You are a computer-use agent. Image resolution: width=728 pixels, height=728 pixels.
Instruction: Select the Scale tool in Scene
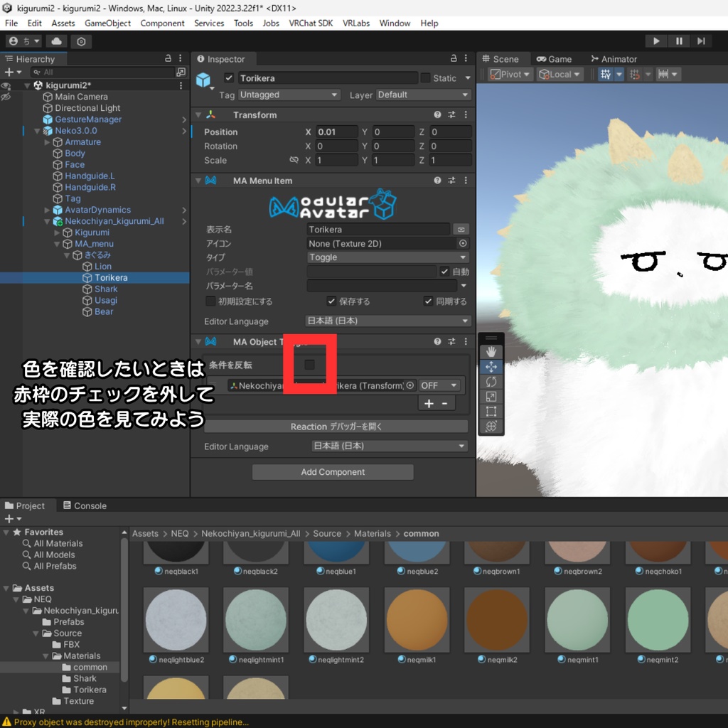coord(491,397)
